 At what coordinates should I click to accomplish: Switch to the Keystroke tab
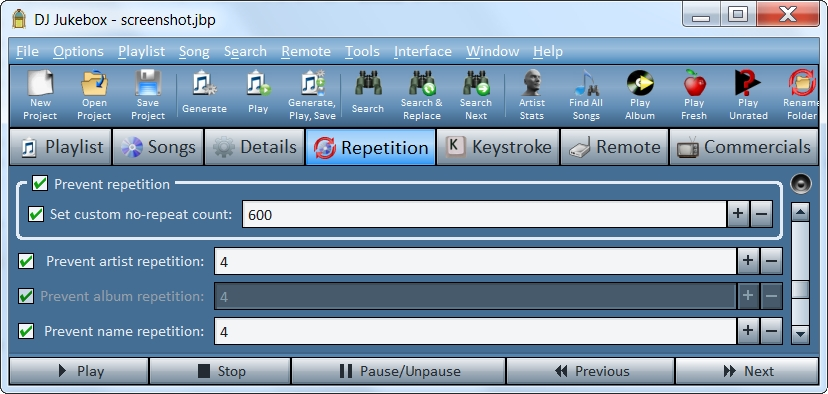click(x=498, y=147)
